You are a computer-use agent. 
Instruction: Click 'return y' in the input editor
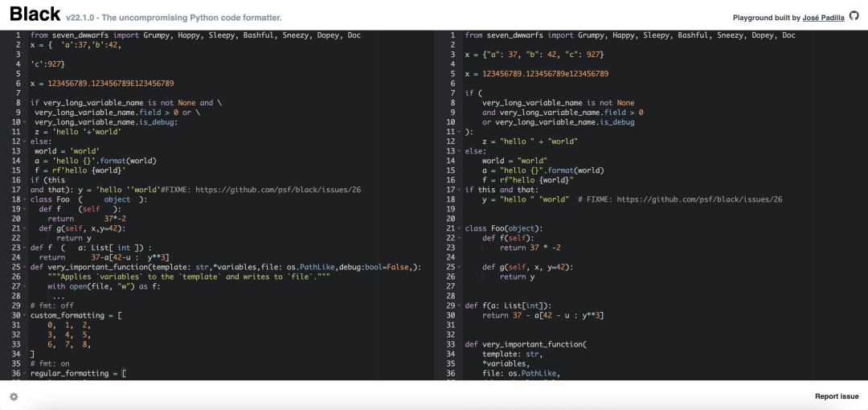click(x=74, y=238)
